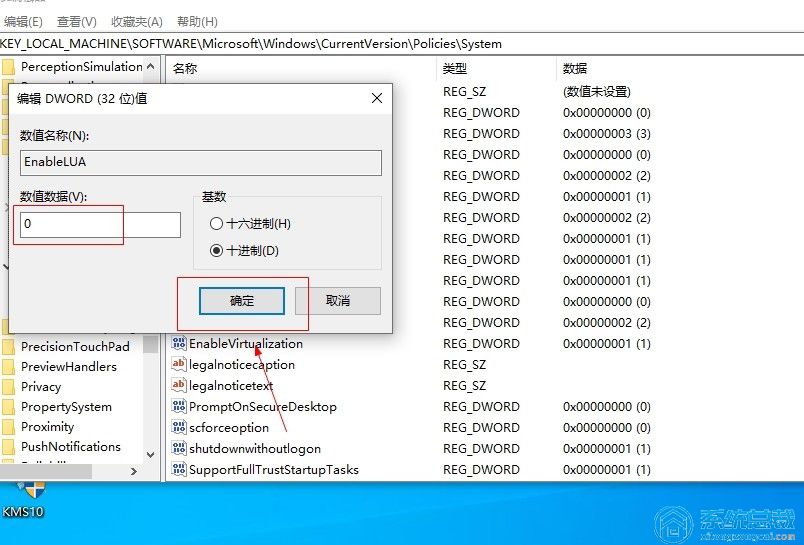This screenshot has width=804, height=545.
Task: Click the PrecisionTouchPad folder icon
Action: pyautogui.click(x=8, y=347)
